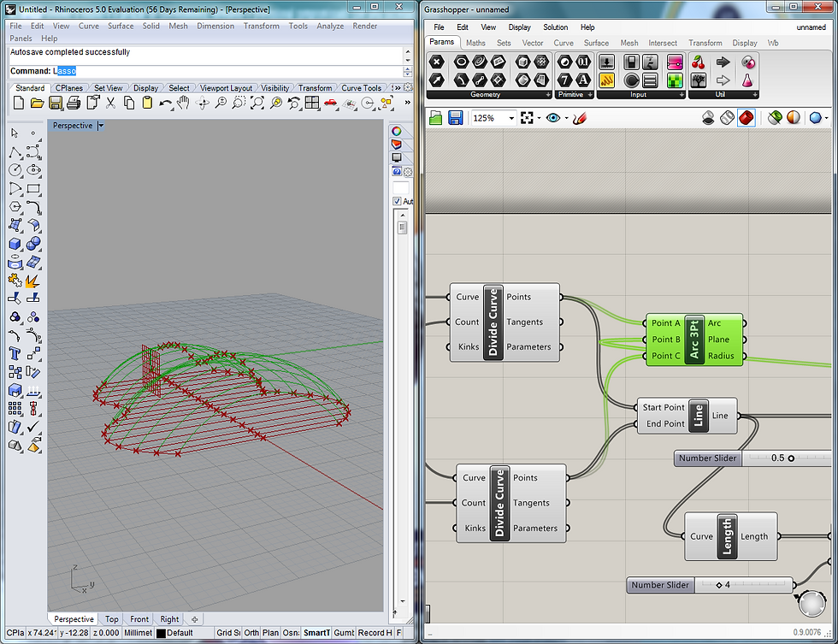Open the preview eye icon dropdown arrow

tap(566, 118)
